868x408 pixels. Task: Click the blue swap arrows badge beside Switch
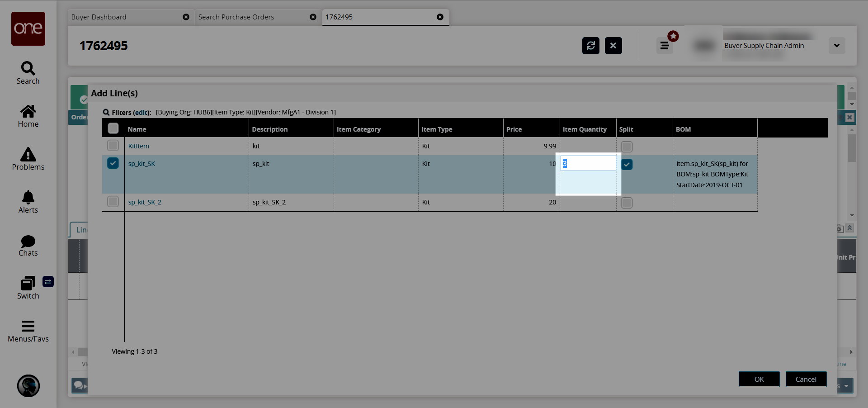coord(48,282)
